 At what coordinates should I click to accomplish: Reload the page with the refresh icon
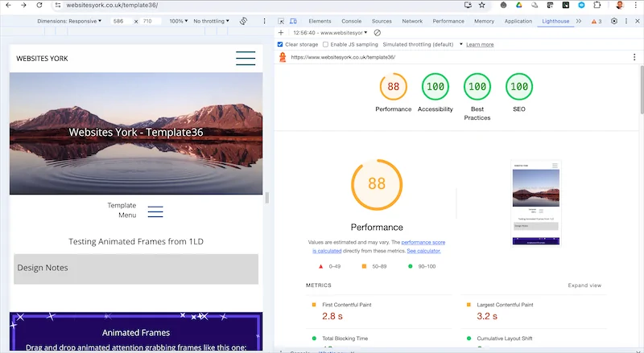coord(39,6)
